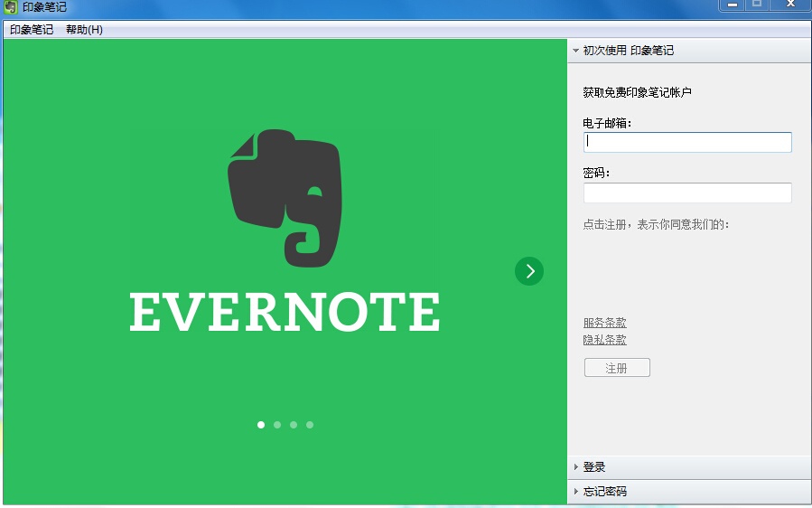Open the 帮助(H) menu
The image size is (812, 508).
84,30
